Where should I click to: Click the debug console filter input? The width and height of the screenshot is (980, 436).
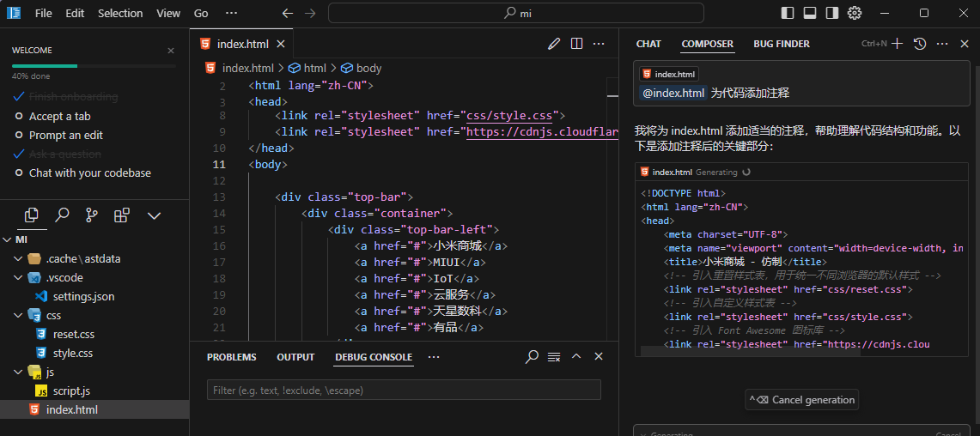(404, 391)
